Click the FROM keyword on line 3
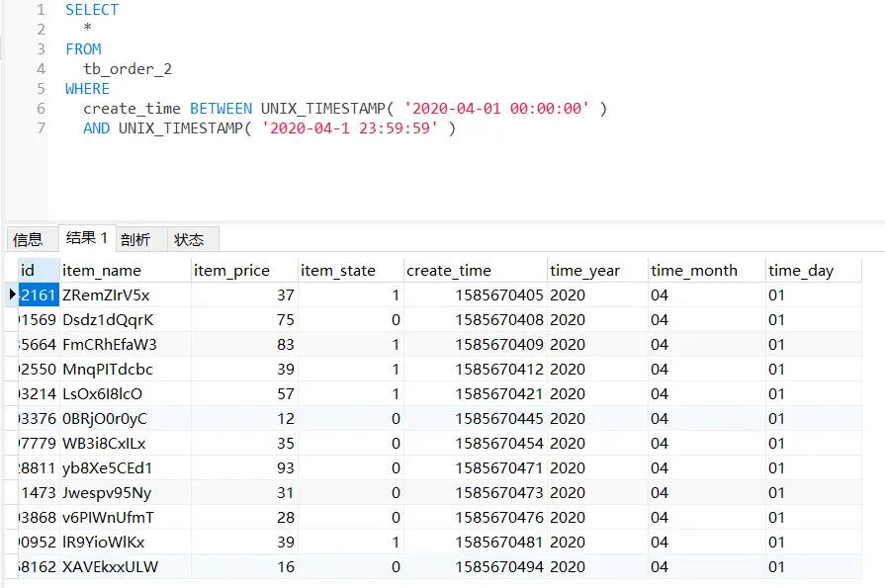The width and height of the screenshot is (885, 588). pyautogui.click(x=83, y=49)
